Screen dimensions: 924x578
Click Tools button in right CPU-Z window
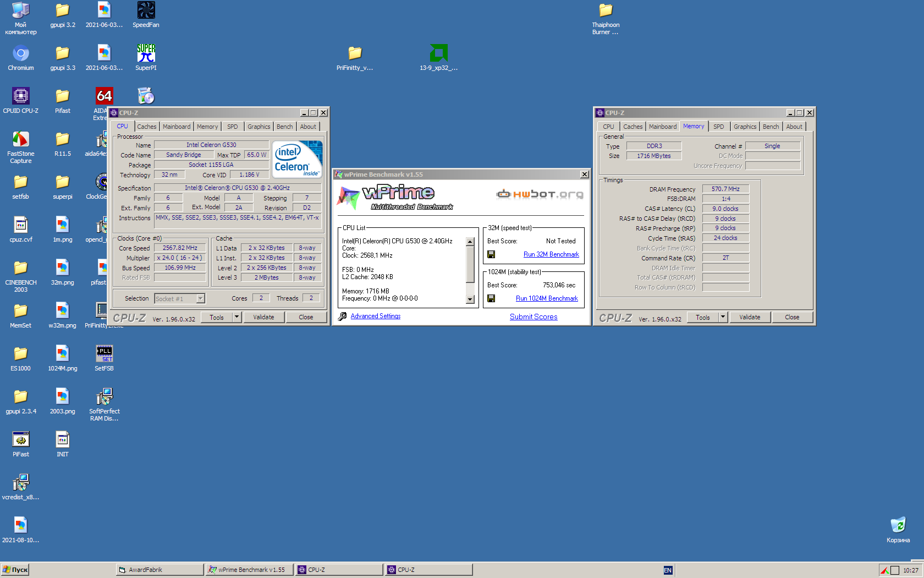tap(703, 317)
